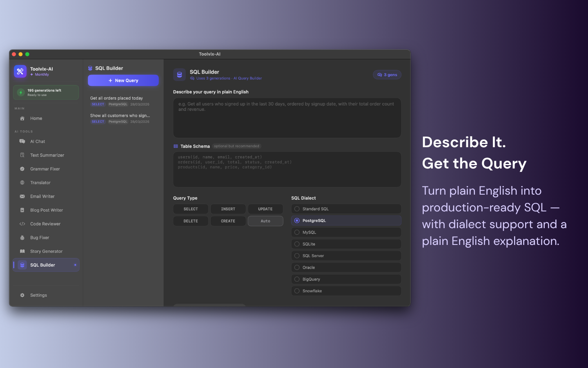Click the AI Chat bubble icon
Image resolution: width=588 pixels, height=368 pixels.
(x=22, y=141)
